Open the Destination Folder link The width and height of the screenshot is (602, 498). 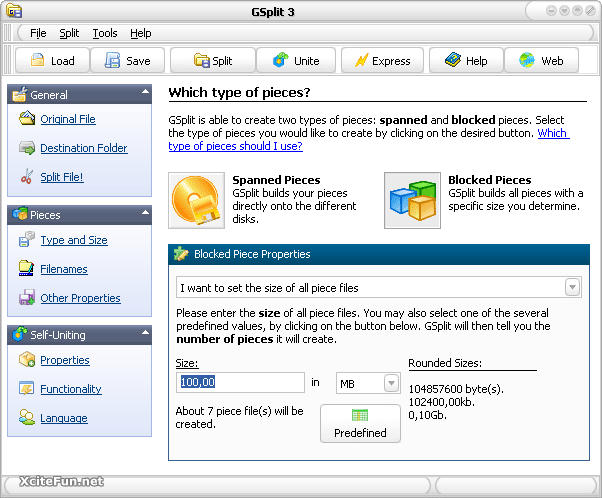coord(84,148)
